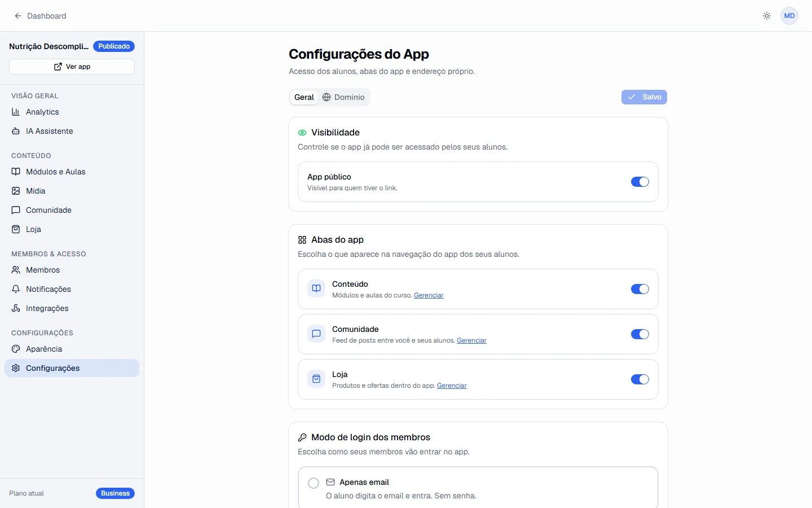Click the Módulos e Aulas book icon
This screenshot has height=508, width=812.
[16, 172]
